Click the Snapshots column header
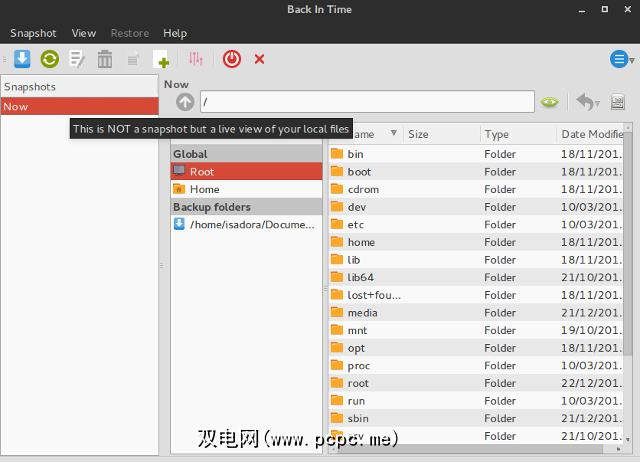640x462 pixels. coord(80,87)
